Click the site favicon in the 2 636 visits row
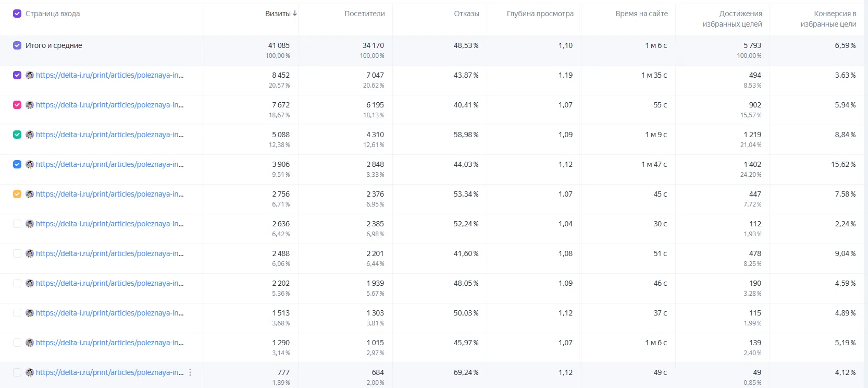Viewport: 868px width, 388px height. pos(30,224)
